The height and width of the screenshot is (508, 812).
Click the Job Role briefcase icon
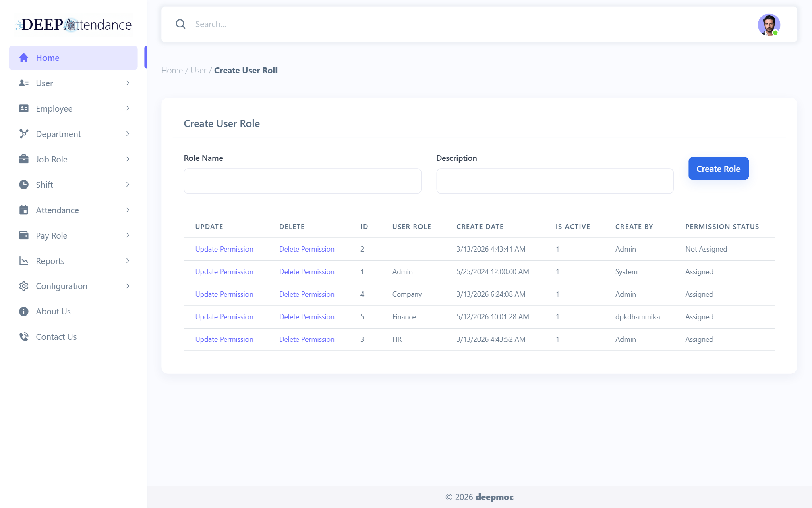24,159
